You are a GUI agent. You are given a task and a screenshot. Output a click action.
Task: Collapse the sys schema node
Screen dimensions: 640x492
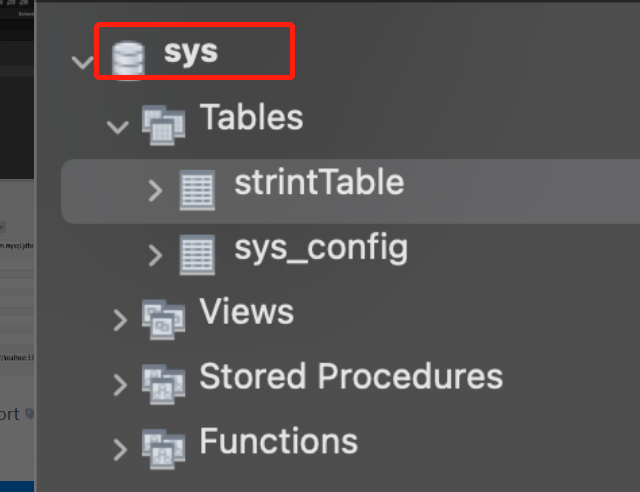click(82, 62)
